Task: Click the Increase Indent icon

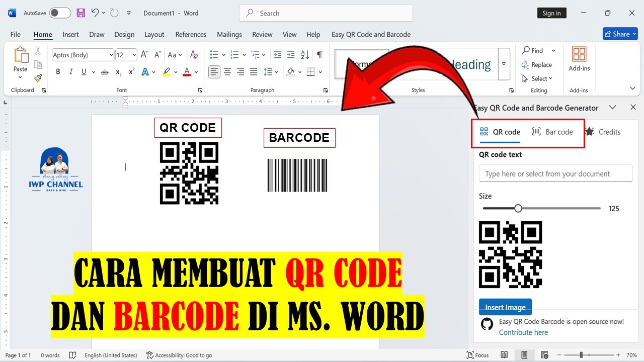Action: click(291, 55)
